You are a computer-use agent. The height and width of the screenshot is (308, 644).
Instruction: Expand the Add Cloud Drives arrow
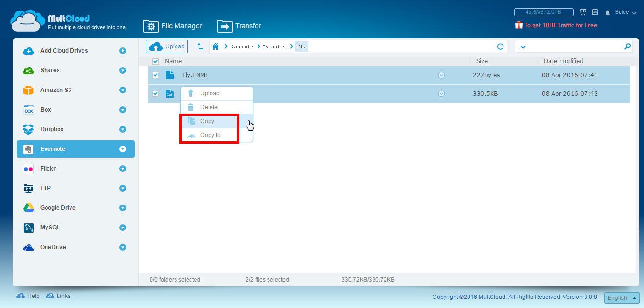pyautogui.click(x=123, y=51)
